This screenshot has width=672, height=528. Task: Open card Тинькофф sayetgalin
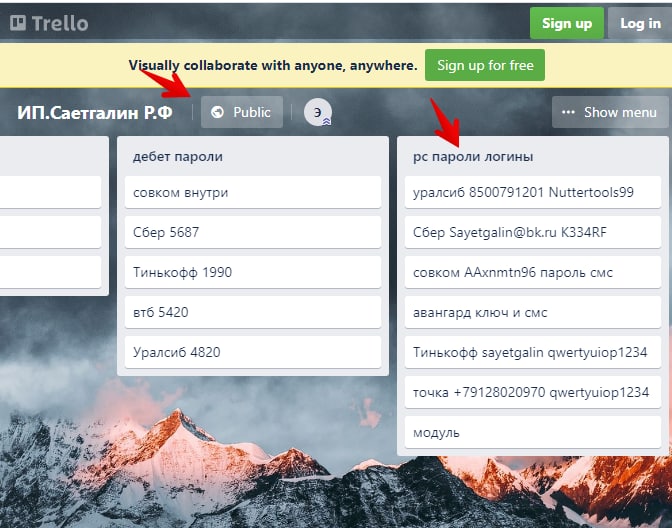[533, 352]
